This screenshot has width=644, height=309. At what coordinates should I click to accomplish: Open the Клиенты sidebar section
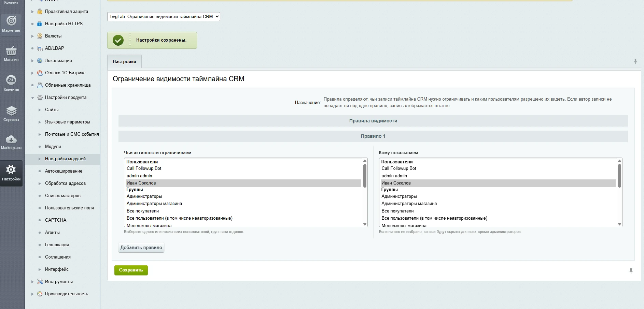click(x=11, y=83)
